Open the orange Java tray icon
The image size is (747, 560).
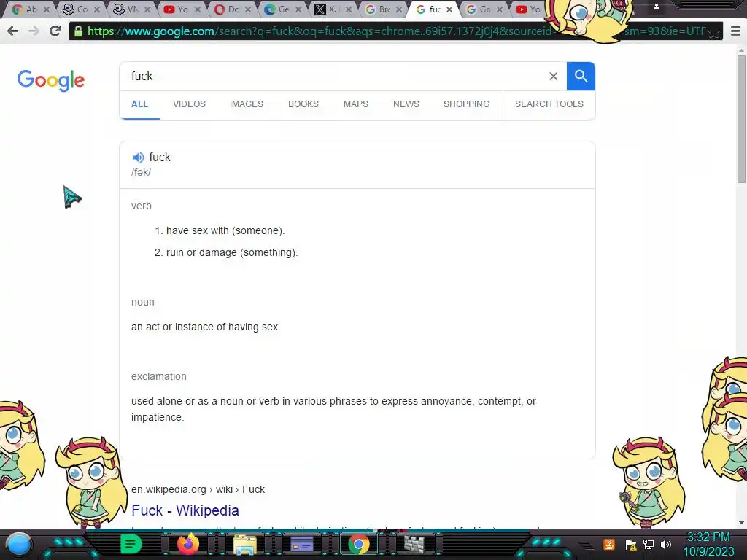[609, 544]
